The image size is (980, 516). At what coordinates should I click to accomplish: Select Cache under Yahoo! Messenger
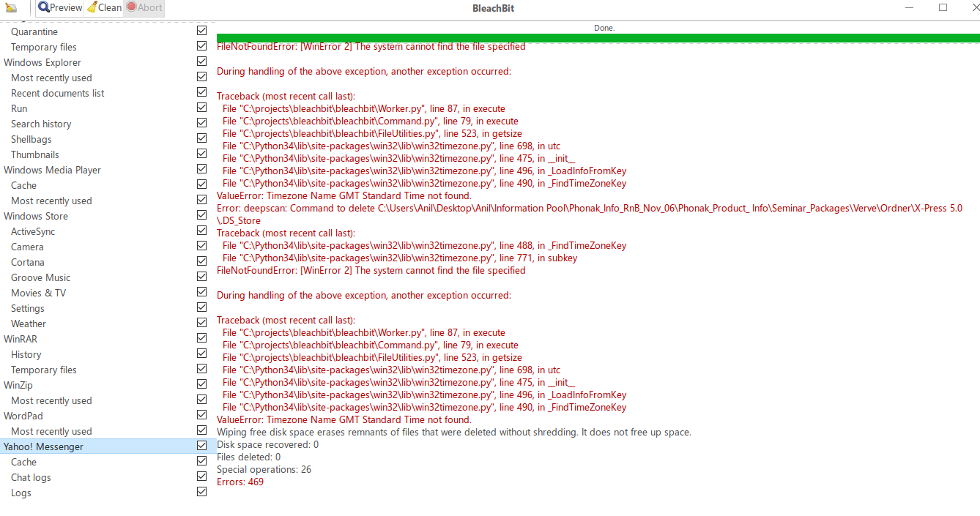23,462
